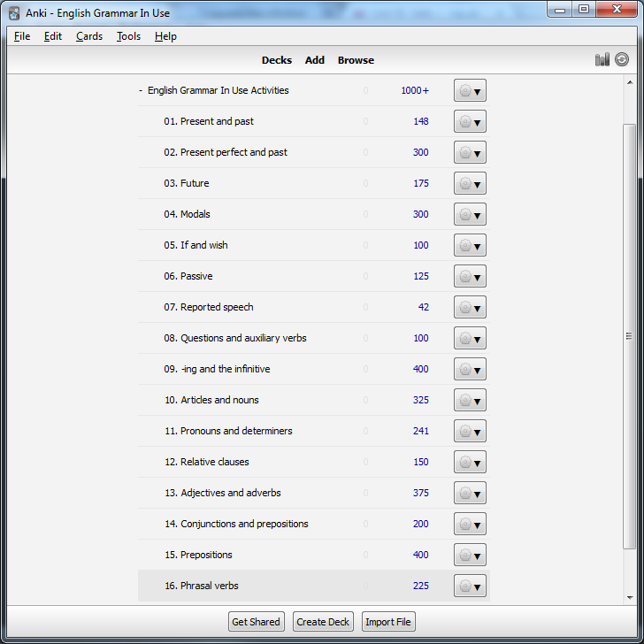Select deck 04. Modals
This screenshot has width=644, height=644.
[x=187, y=214]
